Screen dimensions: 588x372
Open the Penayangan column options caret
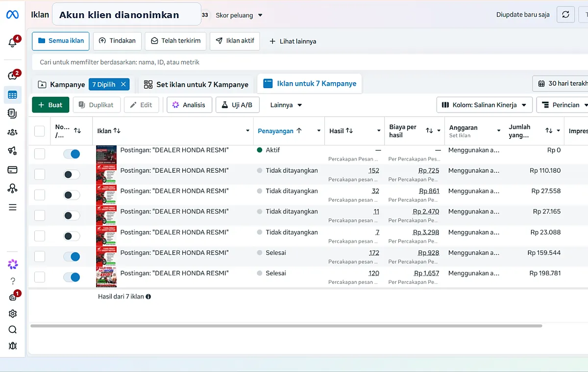319,131
